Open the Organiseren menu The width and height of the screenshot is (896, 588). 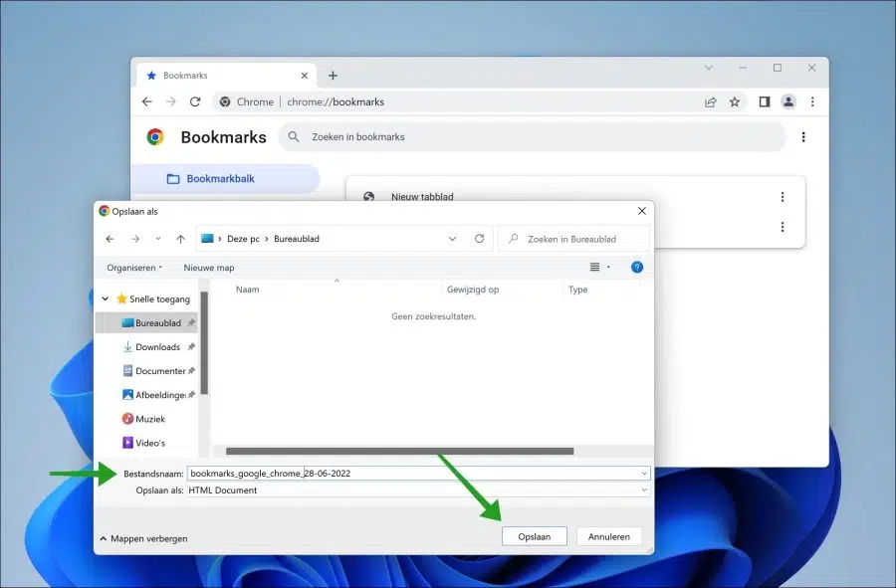point(134,268)
